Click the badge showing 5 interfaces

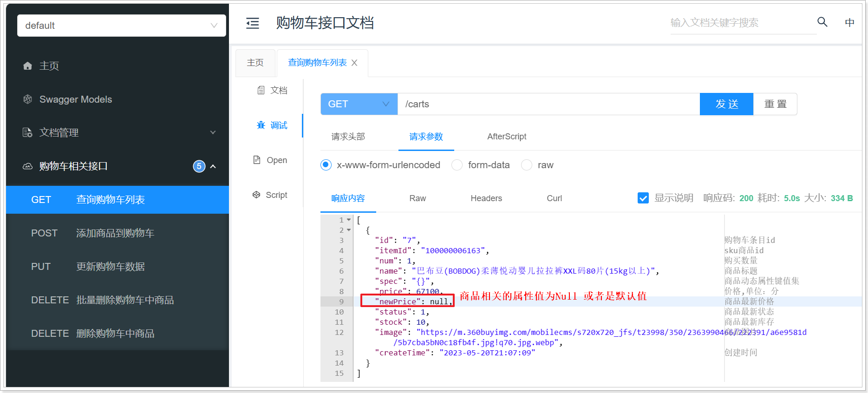[x=199, y=166]
